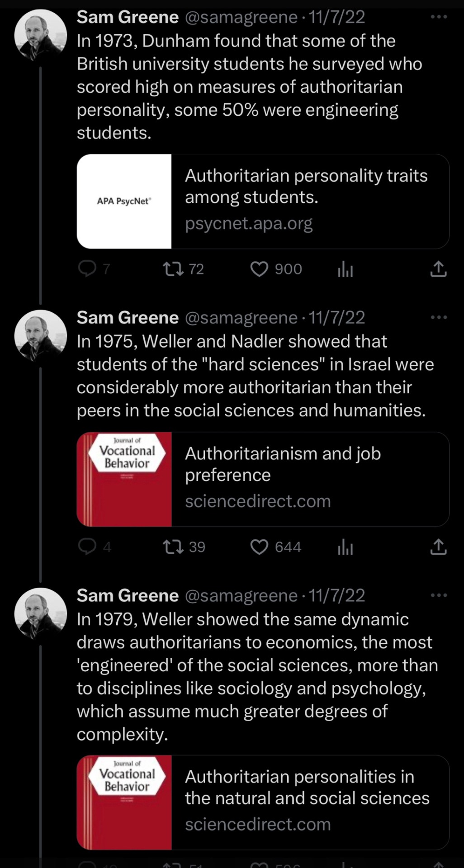Viewport: 464px width, 868px height.
Task: Open more options on the 1979 tweet
Action: click(439, 595)
